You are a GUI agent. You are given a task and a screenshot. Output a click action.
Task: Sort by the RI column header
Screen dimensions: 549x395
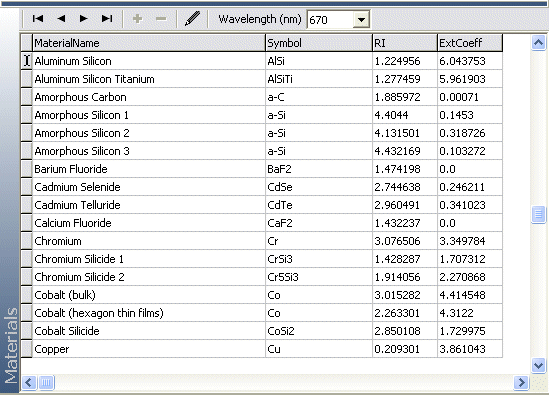405,43
